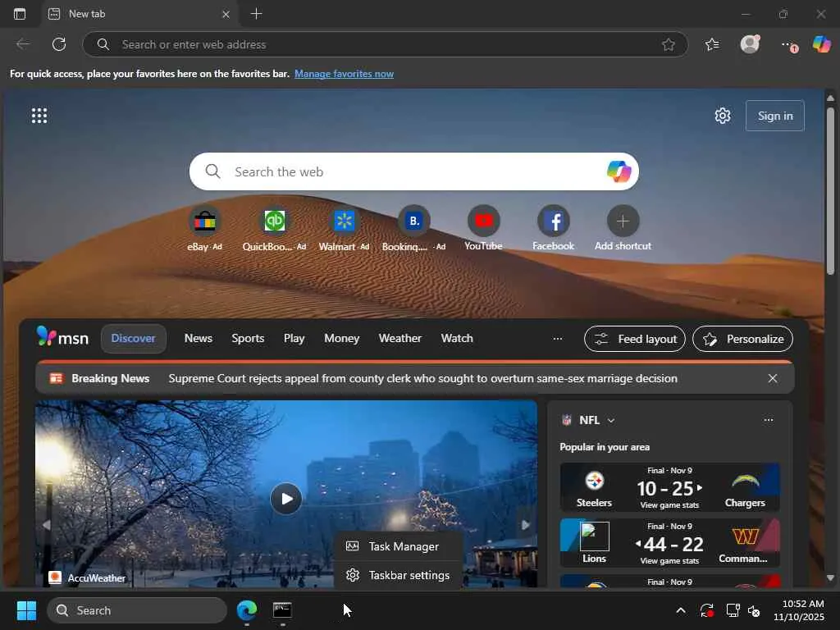This screenshot has height=630, width=840.
Task: Open the Favorites list icon
Action: click(x=712, y=44)
